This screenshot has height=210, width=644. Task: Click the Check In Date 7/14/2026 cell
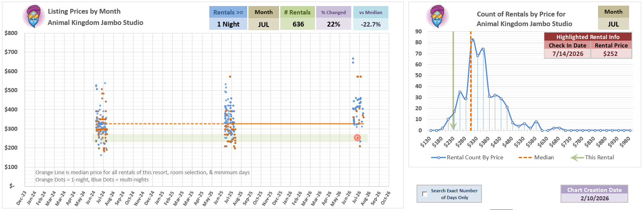click(567, 54)
